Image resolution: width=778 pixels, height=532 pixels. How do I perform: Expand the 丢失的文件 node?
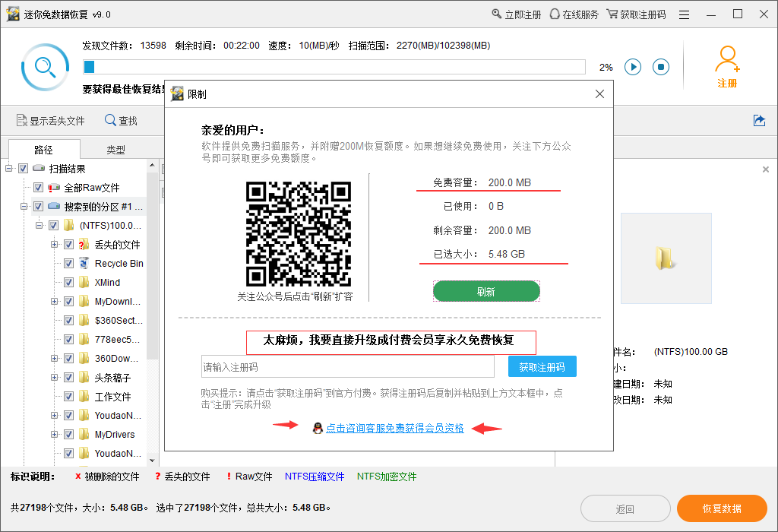tap(55, 244)
